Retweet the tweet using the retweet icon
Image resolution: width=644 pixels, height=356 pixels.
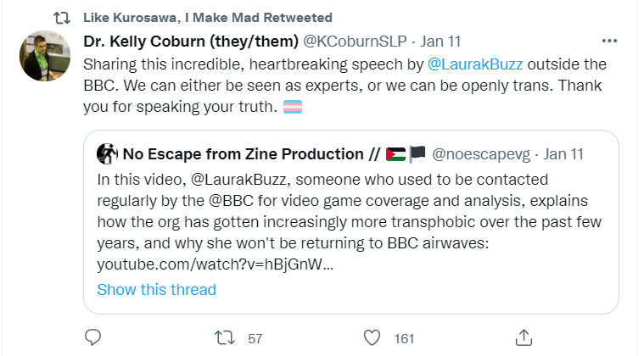(x=224, y=337)
